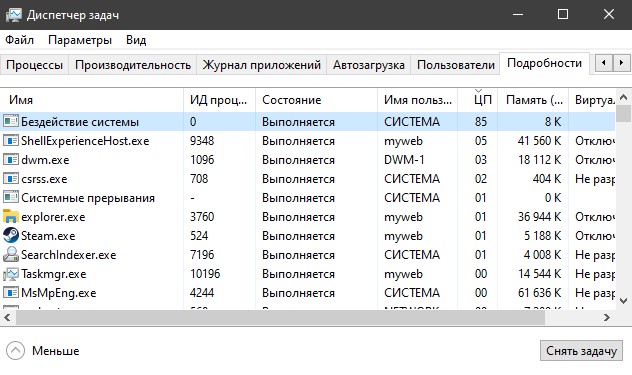The image size is (632, 375).
Task: Click the Taskmgr.exe icon
Action: [x=10, y=274]
